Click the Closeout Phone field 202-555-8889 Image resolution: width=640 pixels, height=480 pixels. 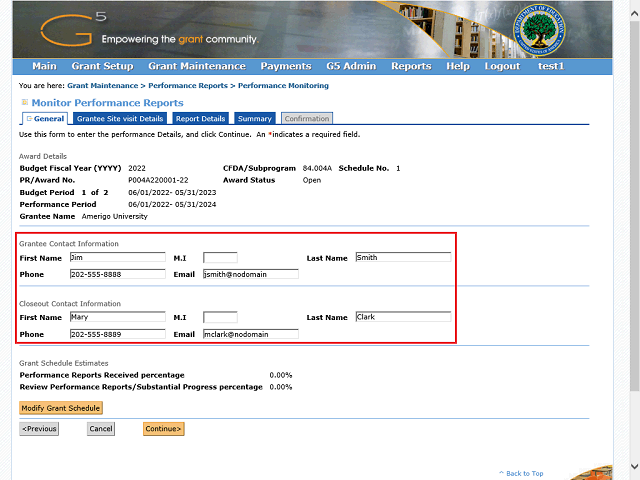pos(118,334)
